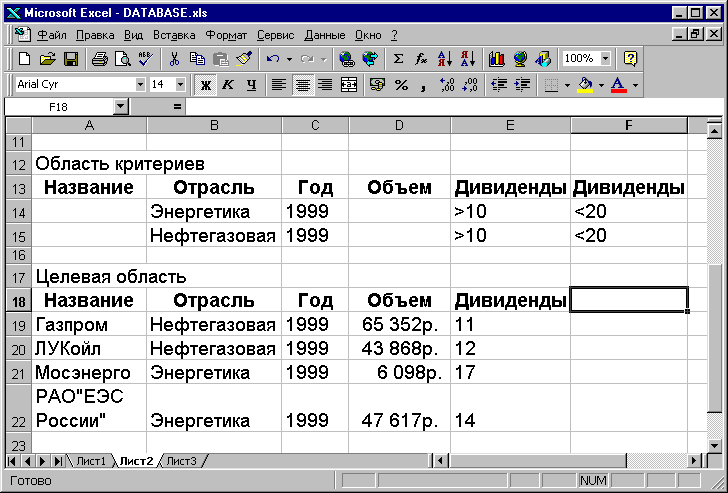Sort descending Я to A
Viewport: 728px width, 493px height.
coord(468,59)
